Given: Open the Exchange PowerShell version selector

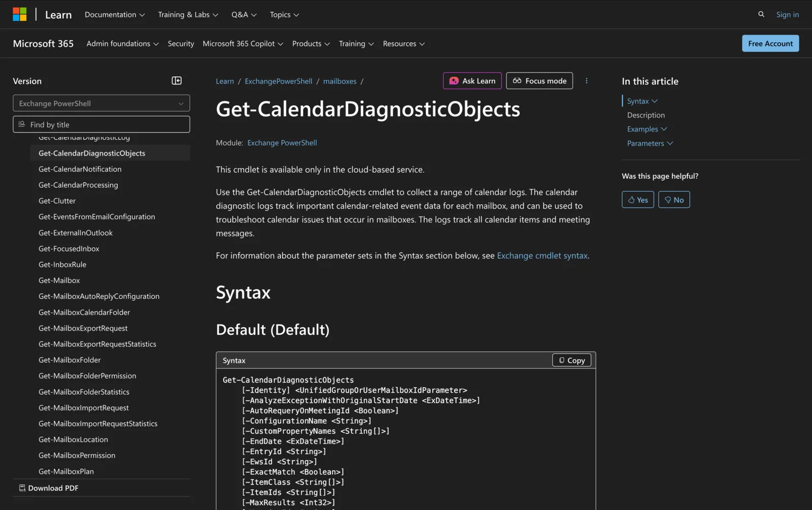Looking at the screenshot, I should pyautogui.click(x=101, y=103).
